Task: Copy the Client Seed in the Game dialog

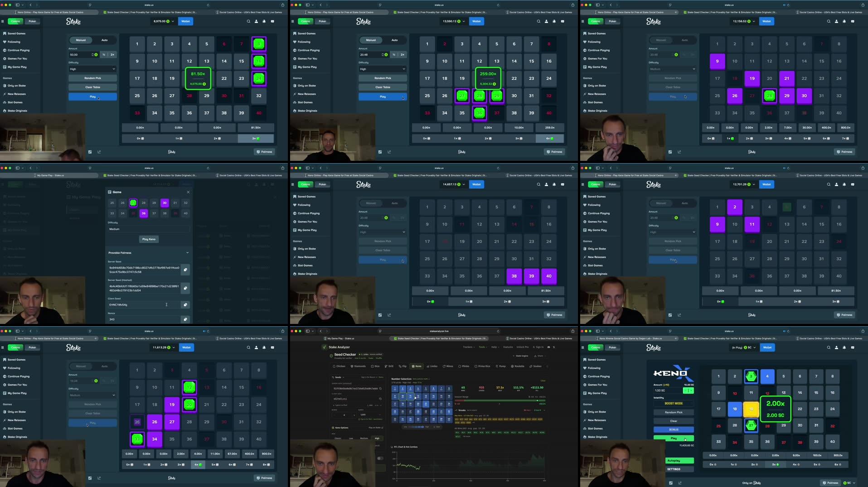Action: click(185, 305)
